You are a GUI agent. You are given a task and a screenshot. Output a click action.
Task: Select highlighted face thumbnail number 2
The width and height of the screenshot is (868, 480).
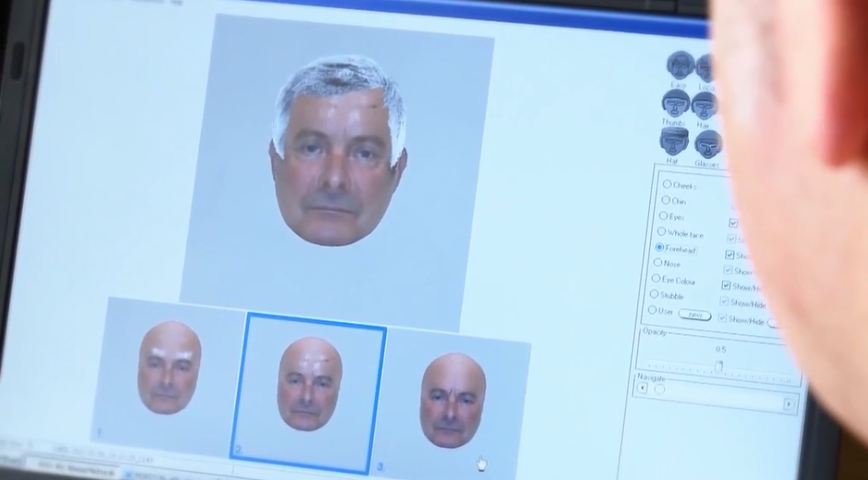pyautogui.click(x=309, y=393)
